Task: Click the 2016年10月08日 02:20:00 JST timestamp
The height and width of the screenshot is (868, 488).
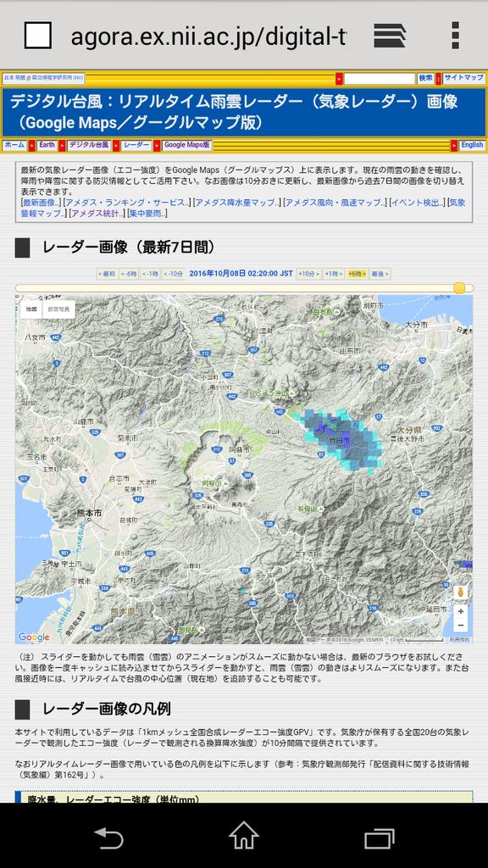Action: pyautogui.click(x=241, y=274)
